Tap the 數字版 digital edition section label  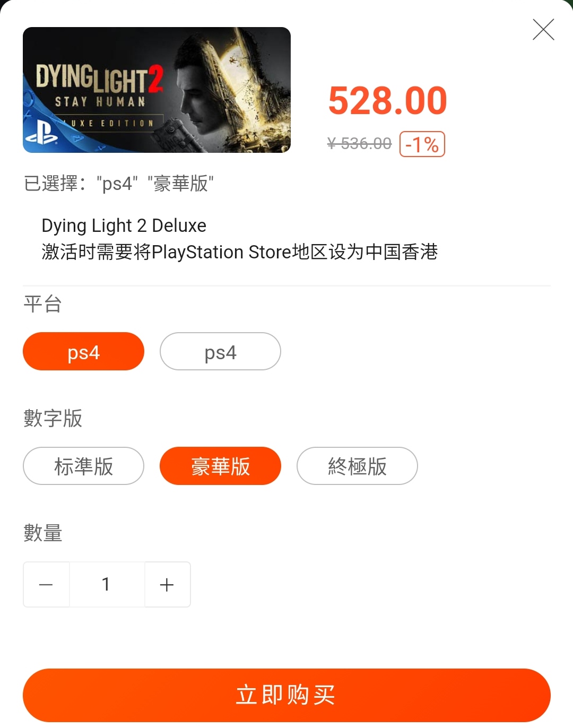point(53,418)
